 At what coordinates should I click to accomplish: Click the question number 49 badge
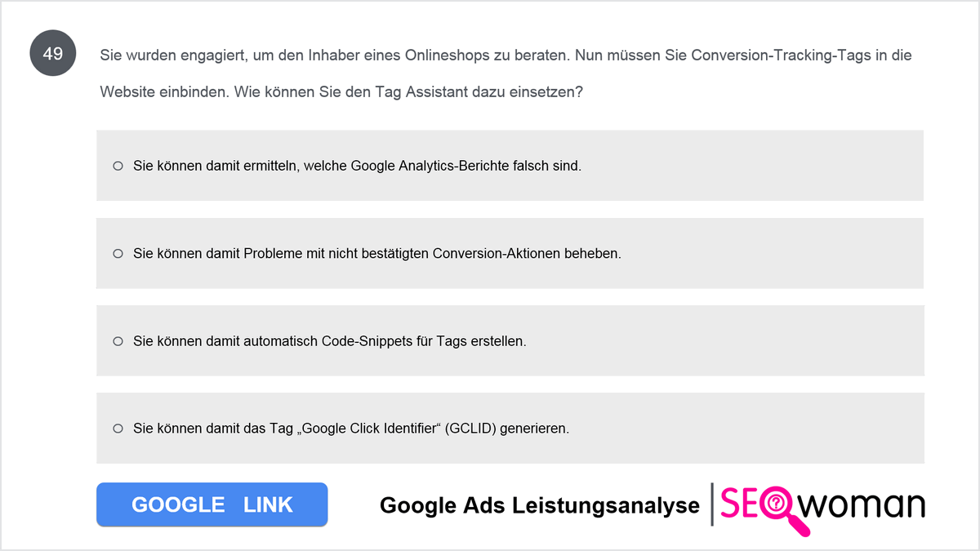click(x=53, y=55)
